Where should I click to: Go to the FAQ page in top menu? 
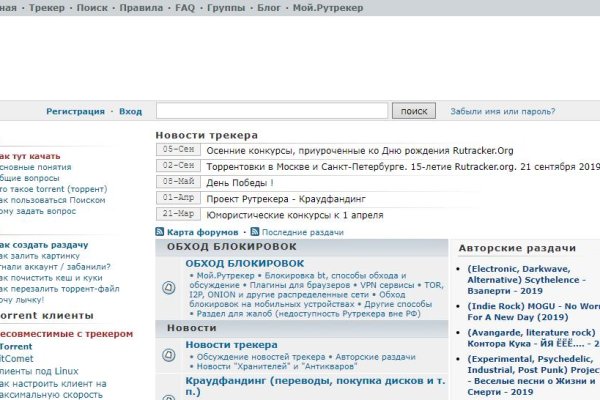tap(185, 7)
